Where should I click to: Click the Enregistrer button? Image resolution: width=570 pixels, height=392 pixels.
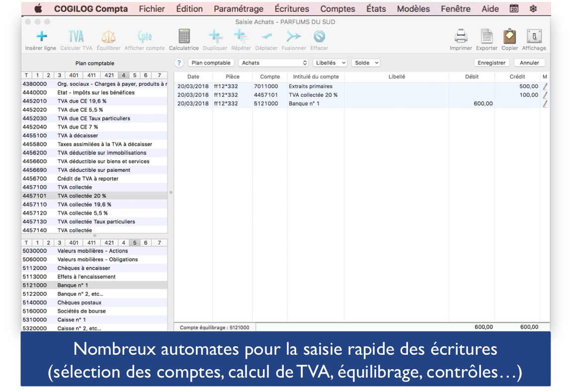click(491, 63)
